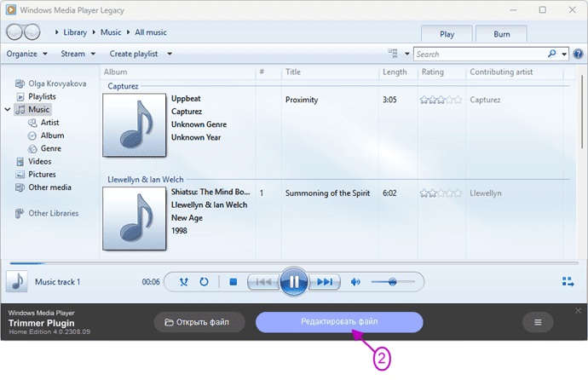
Task: Pause the current track
Action: (294, 281)
